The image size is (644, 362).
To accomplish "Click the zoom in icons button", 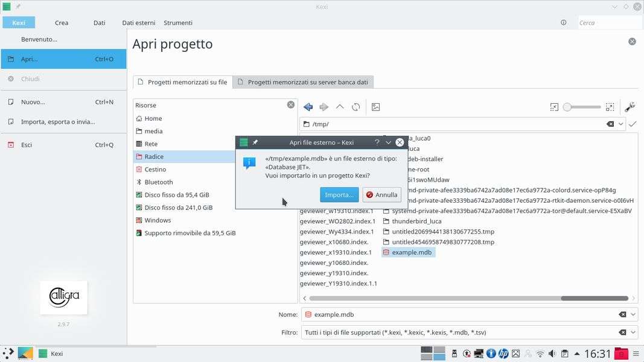I will click(x=610, y=107).
